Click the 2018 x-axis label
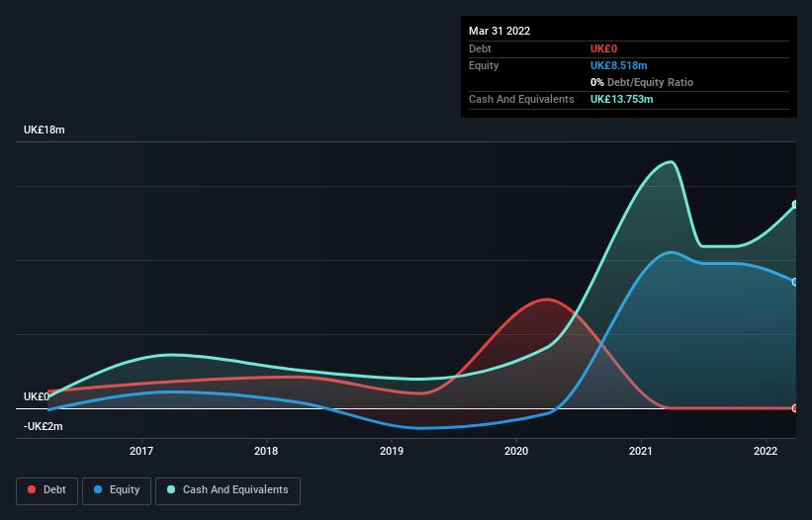 click(266, 451)
